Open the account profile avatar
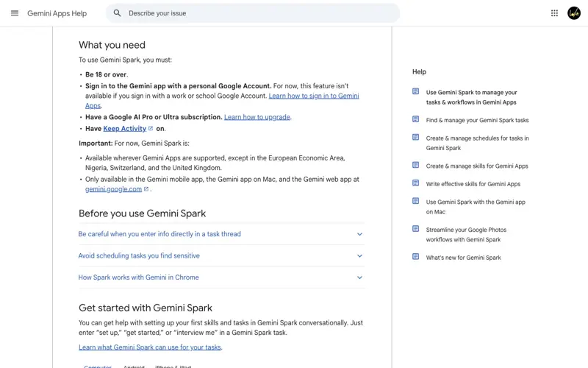The image size is (588, 368). point(574,13)
